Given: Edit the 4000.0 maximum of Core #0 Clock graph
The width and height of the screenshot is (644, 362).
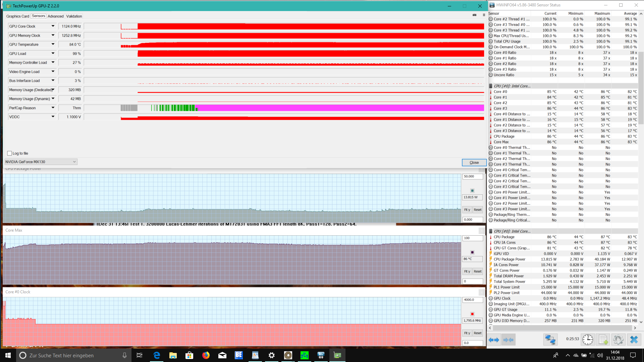Looking at the screenshot, I should tap(473, 300).
